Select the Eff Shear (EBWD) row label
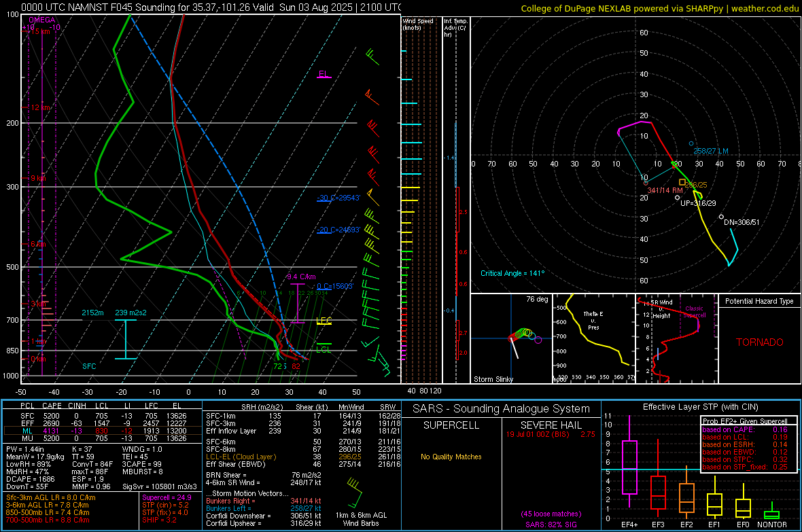Screen dimensions: 802x532 [x=236, y=465]
